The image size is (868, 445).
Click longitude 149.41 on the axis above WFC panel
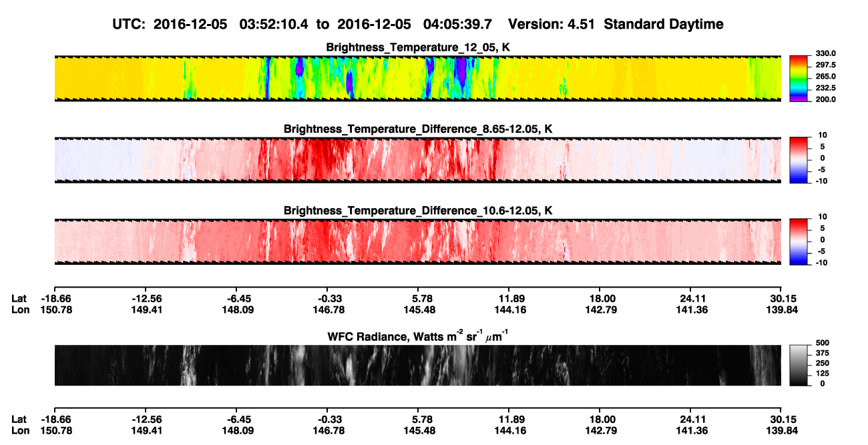(x=146, y=310)
